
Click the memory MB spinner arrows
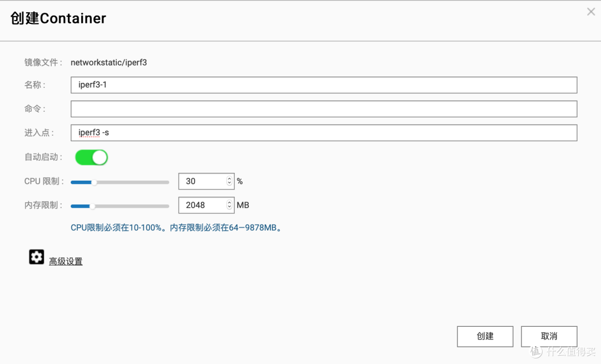pos(229,205)
